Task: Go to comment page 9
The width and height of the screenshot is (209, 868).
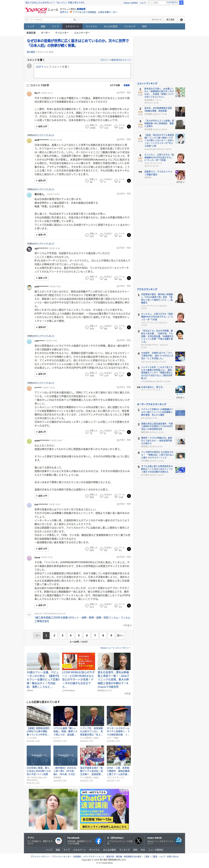Action: click(x=111, y=635)
